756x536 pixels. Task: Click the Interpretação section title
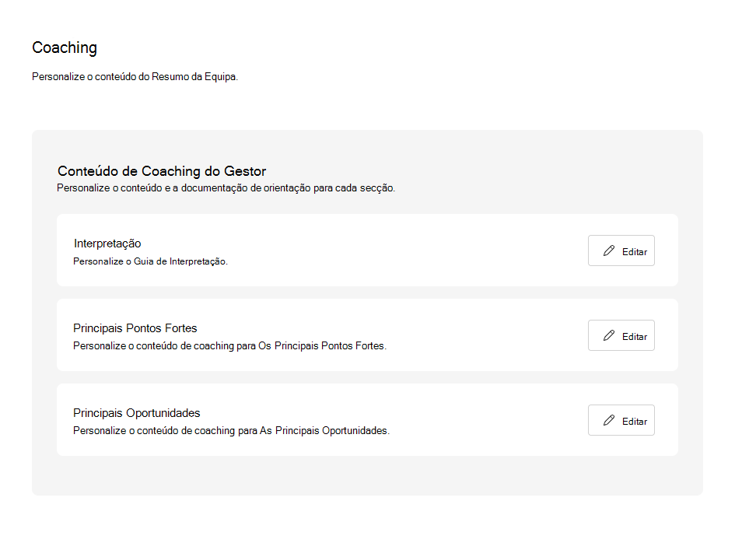(x=107, y=243)
